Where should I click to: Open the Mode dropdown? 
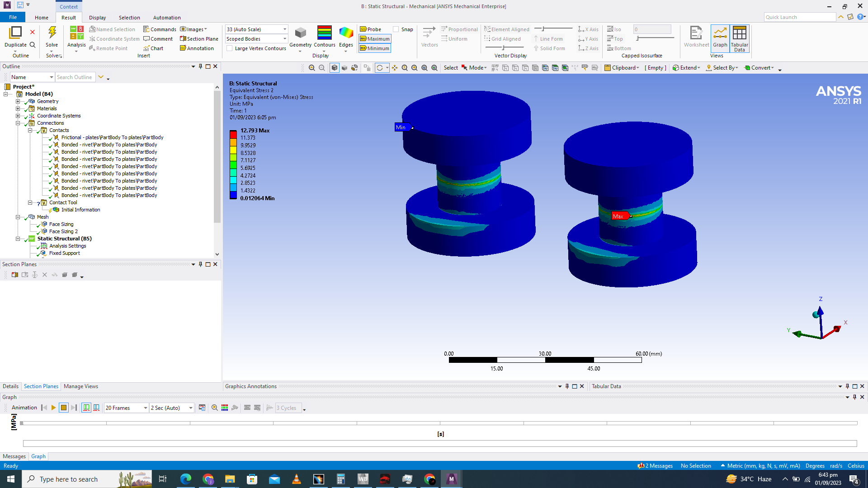point(474,68)
